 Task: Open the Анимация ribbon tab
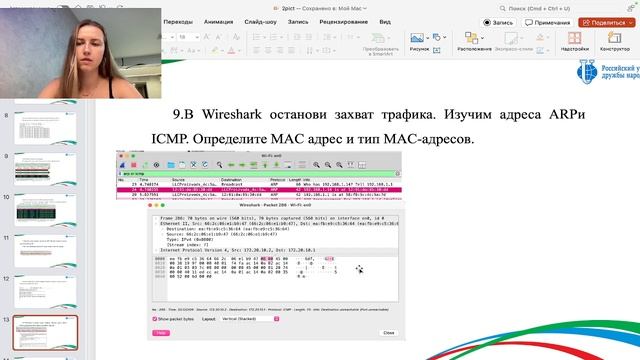(218, 22)
